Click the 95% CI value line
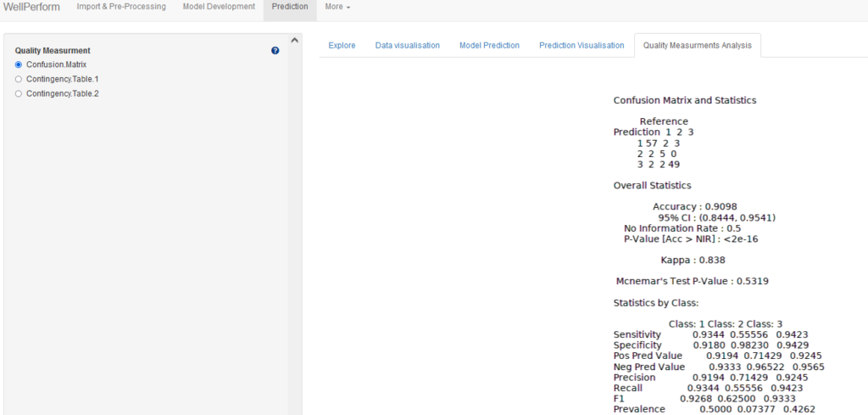Screen dimensions: 868x415 pos(717,218)
